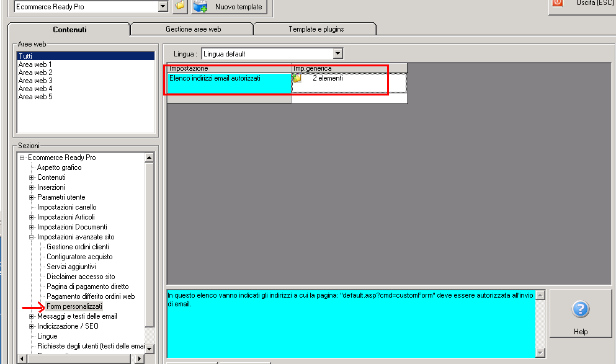Click Sezioni tree scroll down arrow
This screenshot has height=364, width=616.
[x=150, y=348]
